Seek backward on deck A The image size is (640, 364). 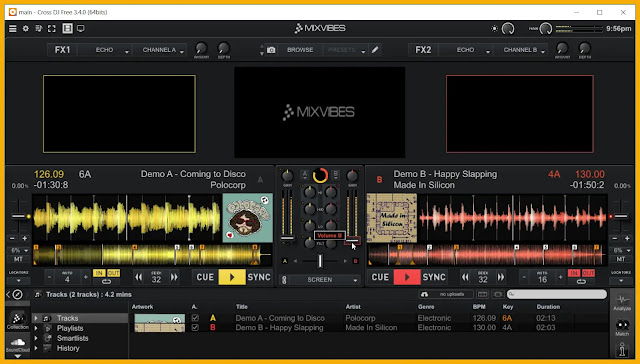139,277
